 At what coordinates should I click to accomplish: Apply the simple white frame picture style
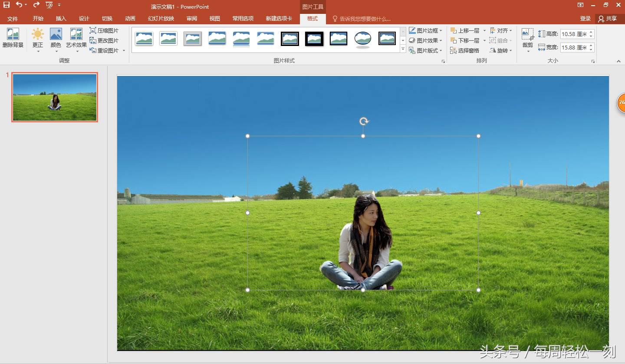(144, 39)
